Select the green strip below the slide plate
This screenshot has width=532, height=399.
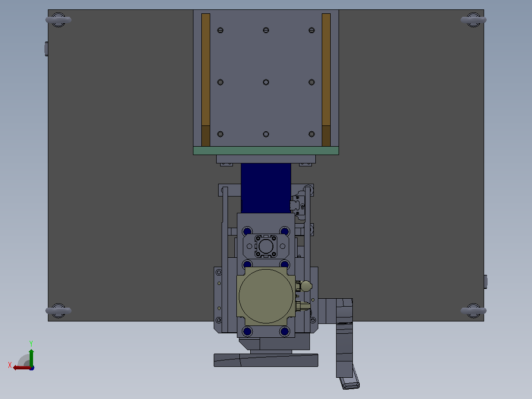266,151
